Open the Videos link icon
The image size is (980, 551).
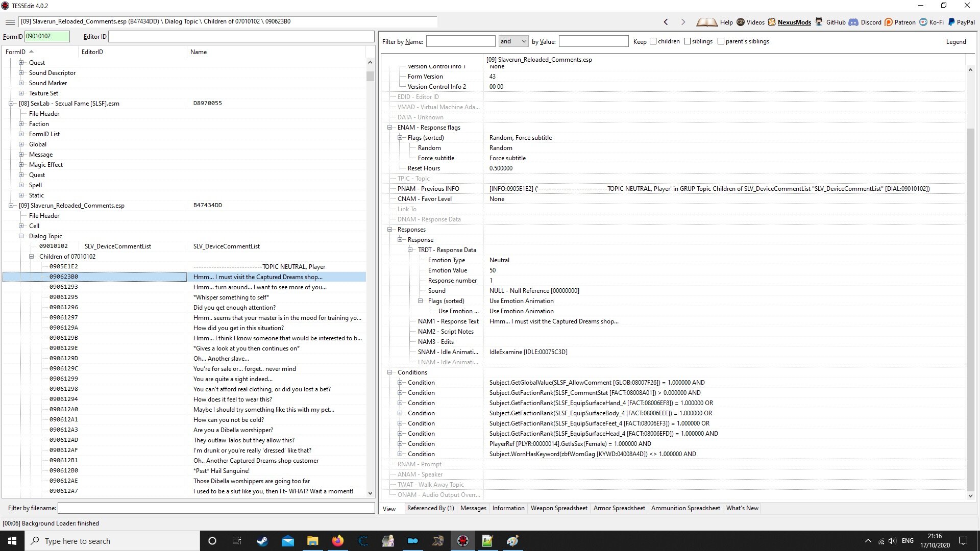[x=741, y=22]
